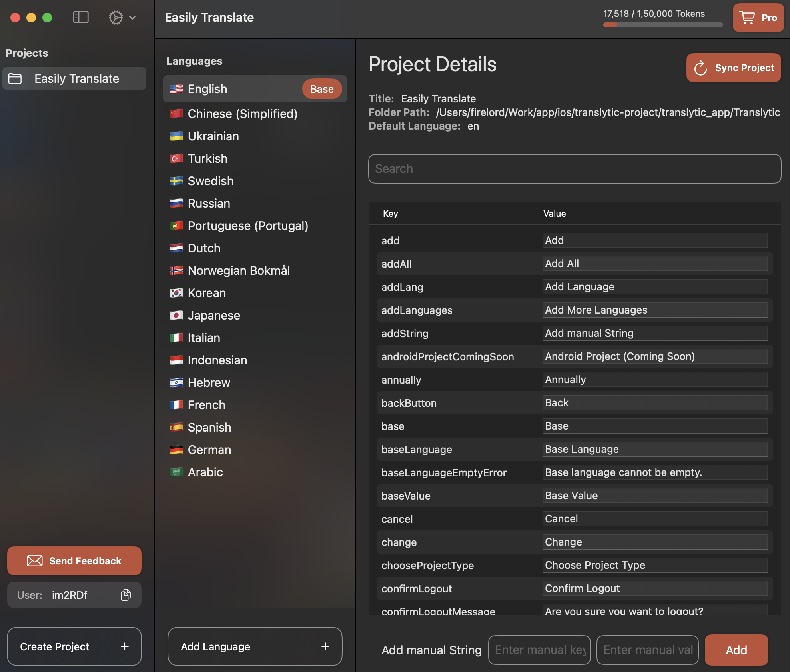Viewport: 790px width, 672px height.
Task: Open the Arabic language
Action: [205, 472]
